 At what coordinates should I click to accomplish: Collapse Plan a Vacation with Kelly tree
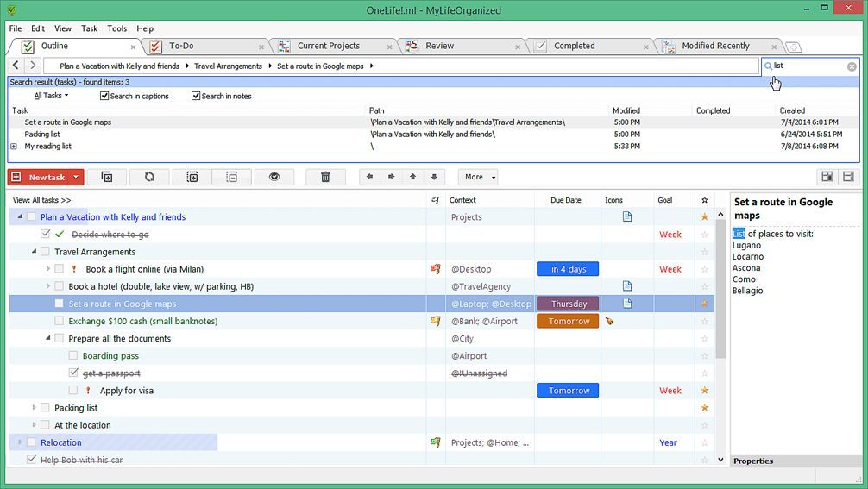point(20,216)
